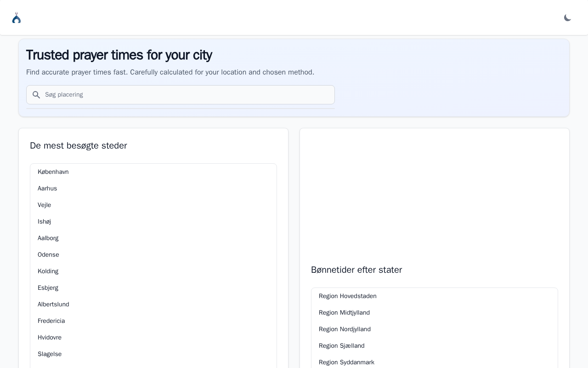Image resolution: width=588 pixels, height=368 pixels.
Task: Select Odense from the city list
Action: tap(48, 255)
